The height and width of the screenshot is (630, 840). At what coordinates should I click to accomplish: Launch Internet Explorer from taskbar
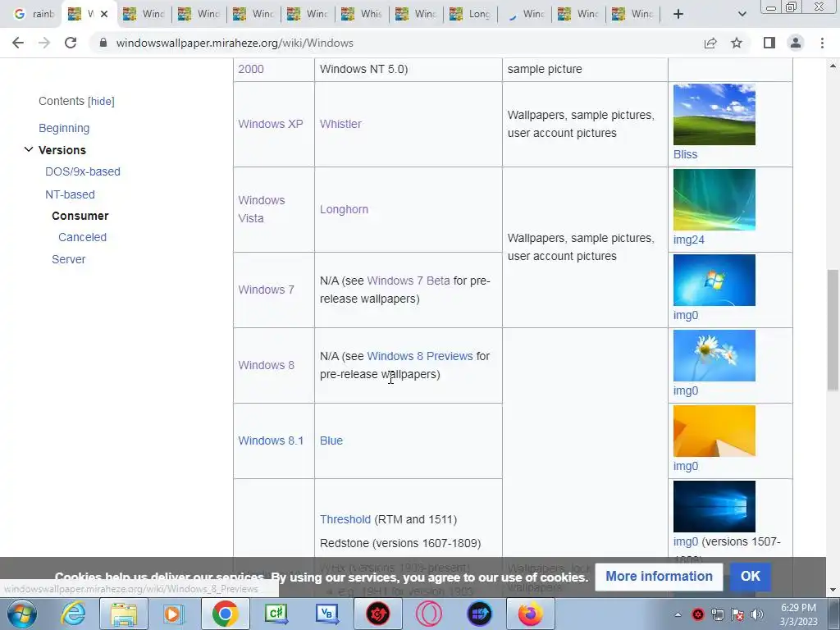[x=73, y=614]
